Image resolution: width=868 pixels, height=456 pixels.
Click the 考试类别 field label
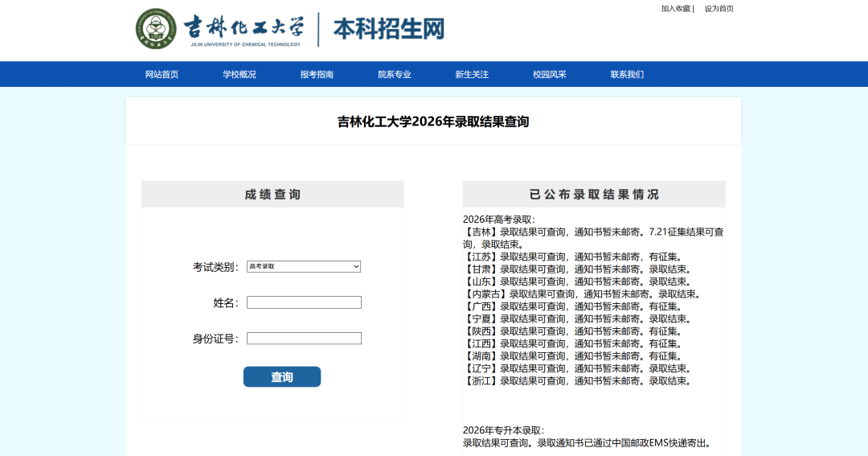tap(215, 267)
